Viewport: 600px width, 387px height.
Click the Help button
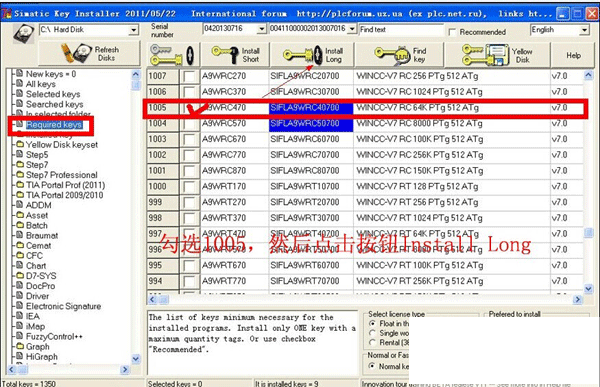pyautogui.click(x=574, y=55)
